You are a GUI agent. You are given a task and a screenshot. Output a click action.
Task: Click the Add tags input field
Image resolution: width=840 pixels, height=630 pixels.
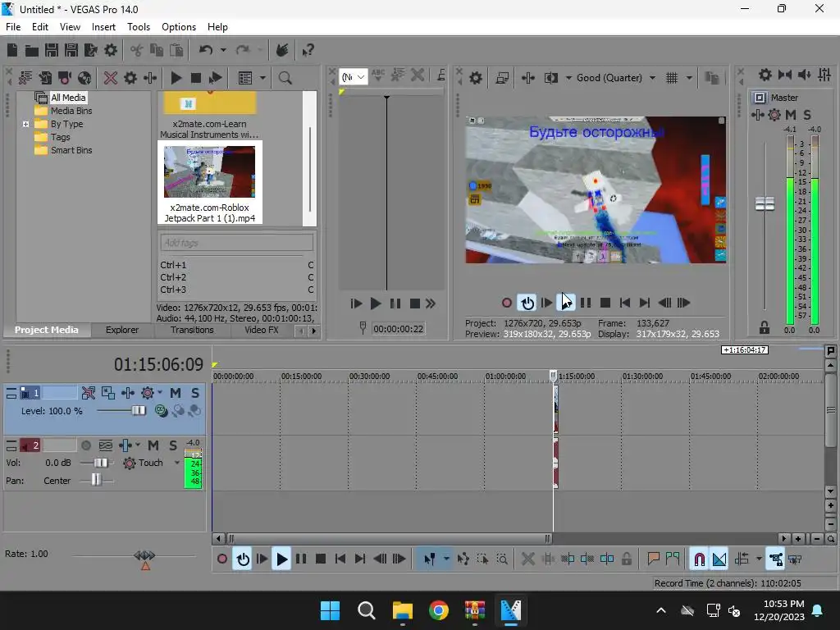pos(237,243)
